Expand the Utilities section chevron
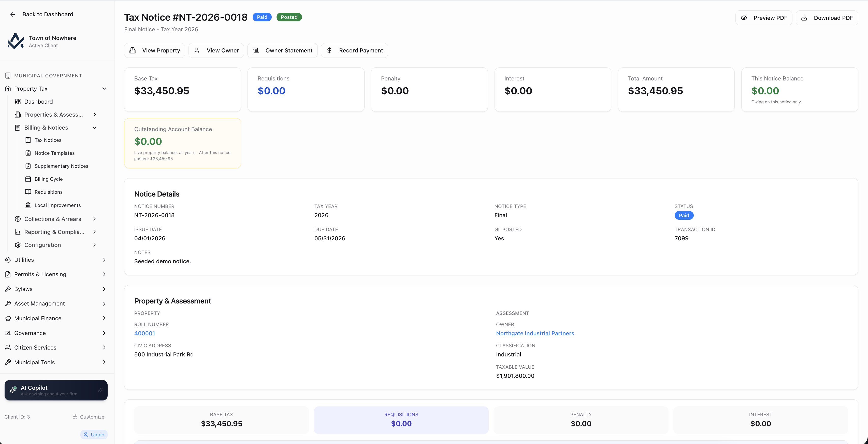This screenshot has height=444, width=868. 104,260
